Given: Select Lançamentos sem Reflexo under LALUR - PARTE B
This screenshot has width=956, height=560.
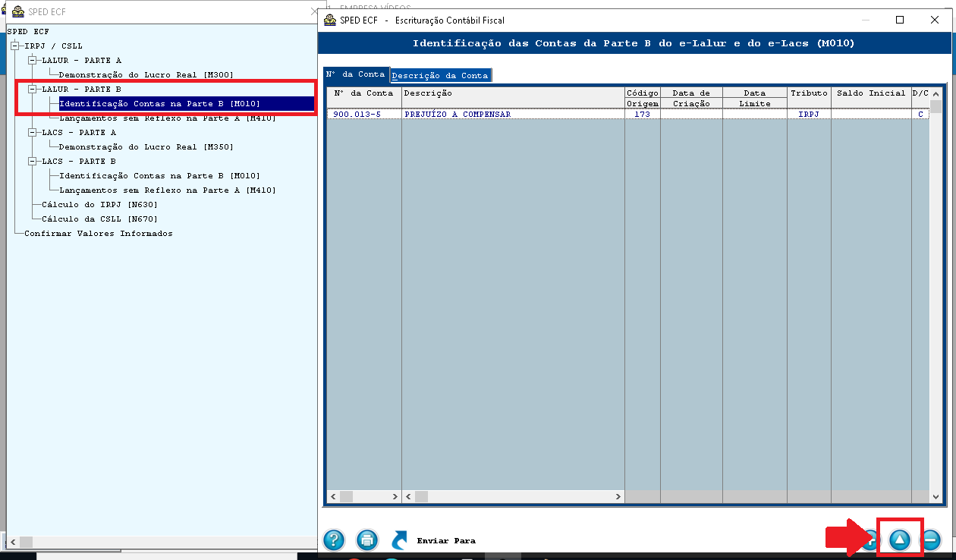Looking at the screenshot, I should coord(168,118).
